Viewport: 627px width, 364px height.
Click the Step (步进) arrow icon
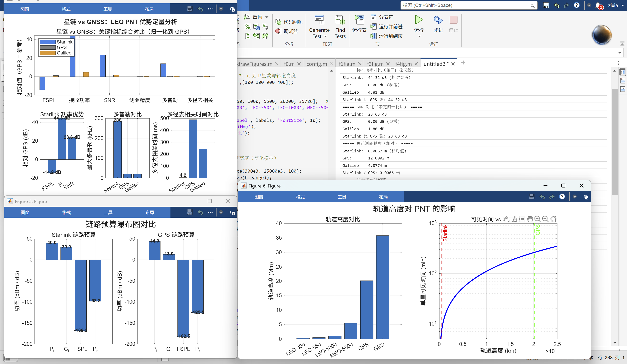tap(438, 20)
